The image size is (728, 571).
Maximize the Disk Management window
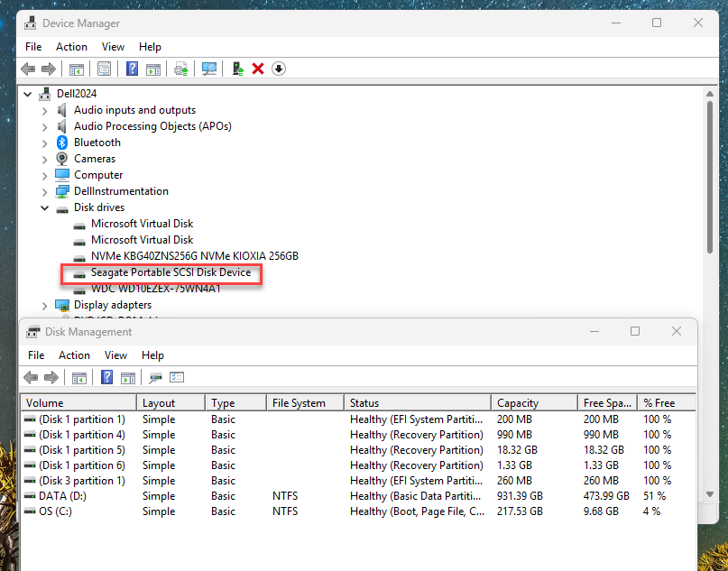tap(635, 331)
